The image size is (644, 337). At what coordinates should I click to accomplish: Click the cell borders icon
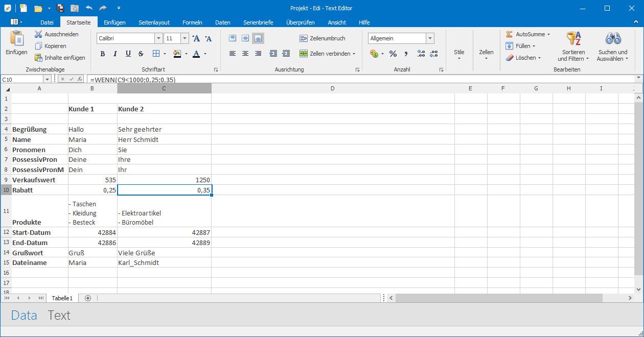[x=156, y=54]
